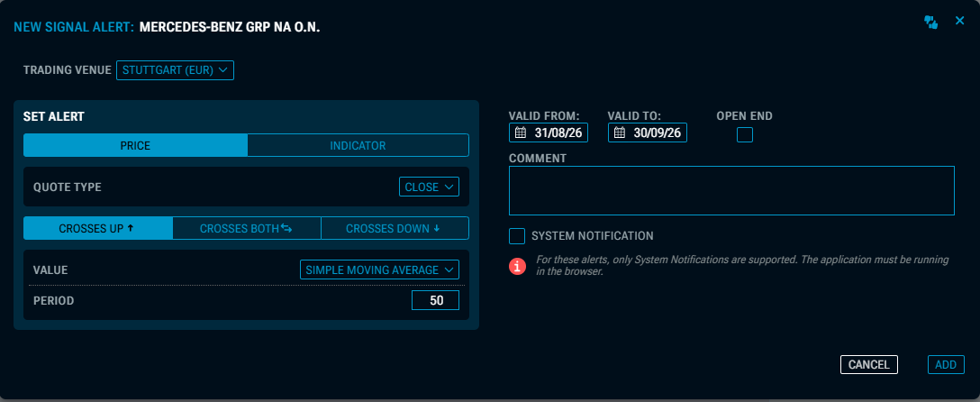980x402 pixels.
Task: Select the Crosses Down condition
Action: click(x=395, y=228)
